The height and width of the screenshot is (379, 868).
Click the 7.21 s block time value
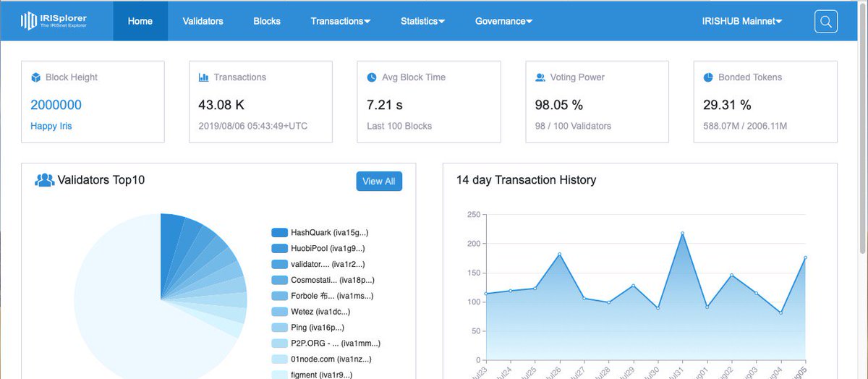[384, 105]
